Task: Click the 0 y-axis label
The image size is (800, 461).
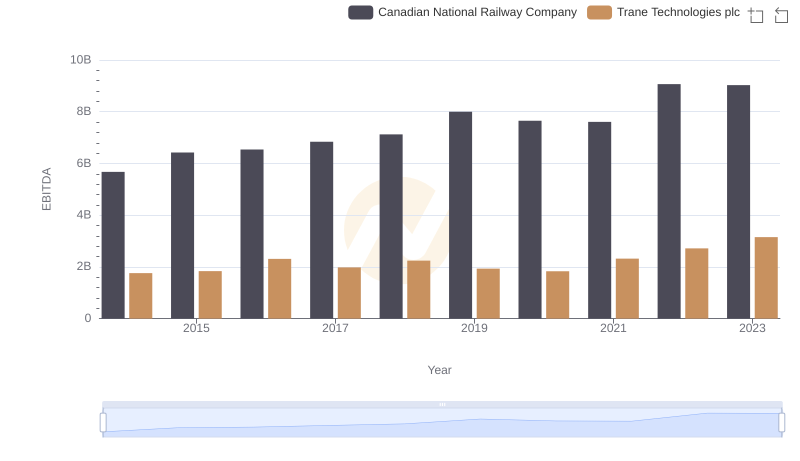Action: pos(88,318)
